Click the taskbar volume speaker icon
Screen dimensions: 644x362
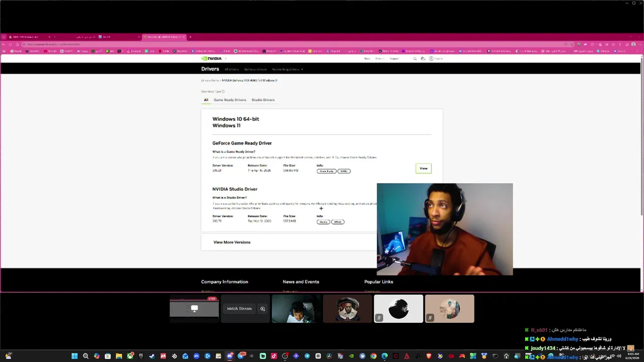(619, 356)
